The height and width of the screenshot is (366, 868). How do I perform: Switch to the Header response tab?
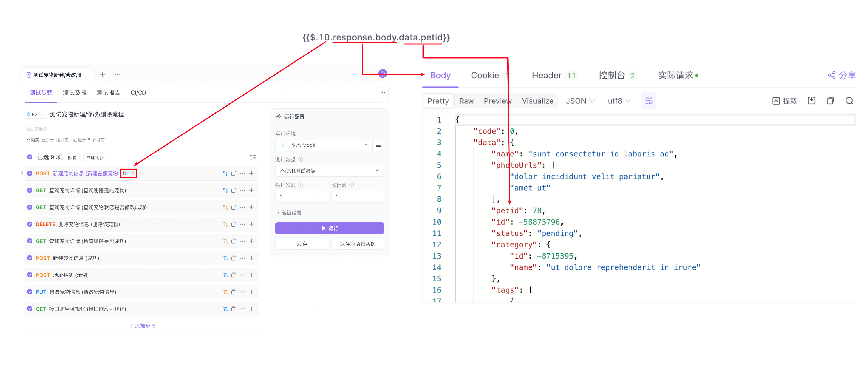[x=546, y=76]
